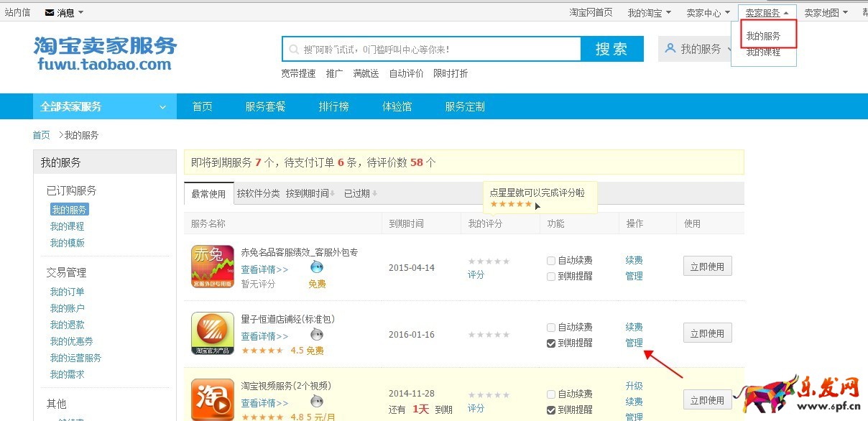The width and height of the screenshot is (868, 421).
Task: Click the 我的服务 user avatar icon
Action: (x=670, y=49)
